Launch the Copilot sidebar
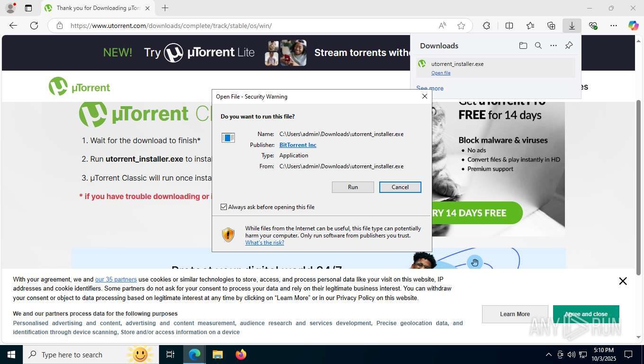644x364 pixels. pyautogui.click(x=633, y=26)
